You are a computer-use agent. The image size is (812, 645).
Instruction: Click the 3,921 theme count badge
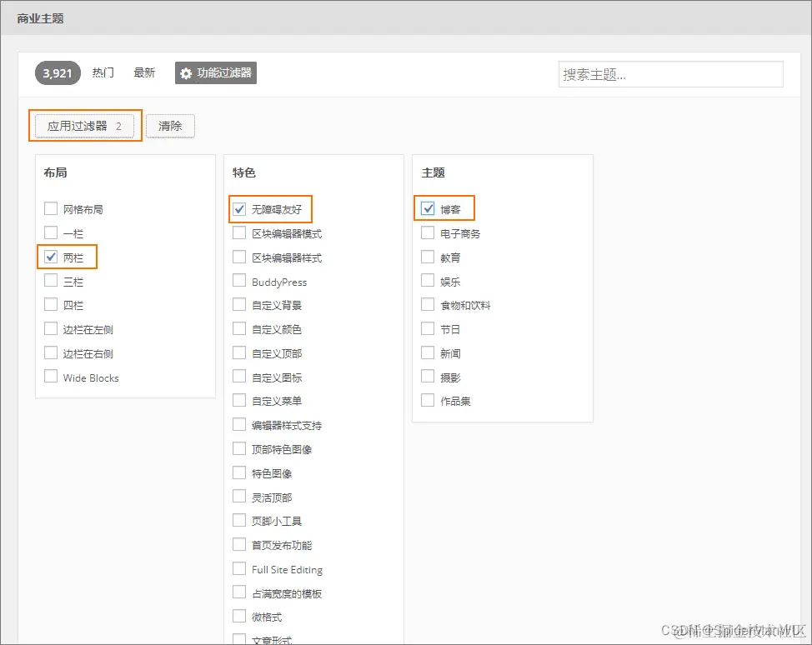click(x=57, y=73)
